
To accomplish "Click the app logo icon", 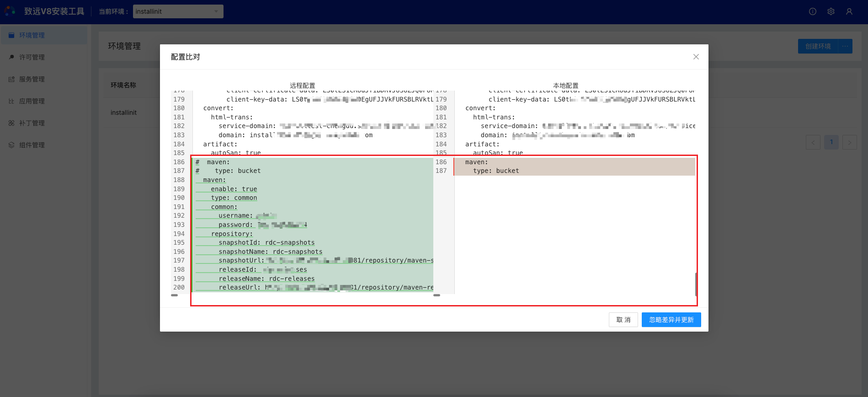I will pos(10,11).
